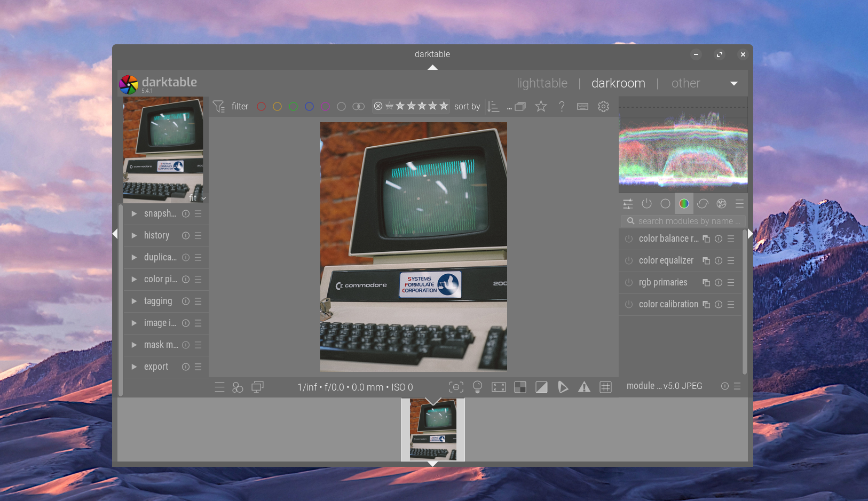Screen dimensions: 868x501
Task: Open keyboard shortcuts icon
Action: (x=582, y=107)
